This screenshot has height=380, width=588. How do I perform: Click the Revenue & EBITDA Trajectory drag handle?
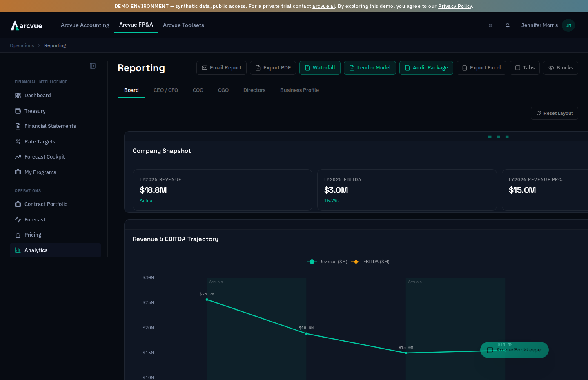[x=499, y=225]
